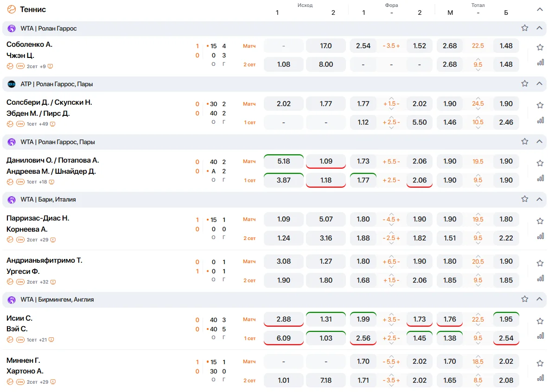The image size is (548, 392).
Task: Favorite the Соболенко vs Чжэн match
Action: pyautogui.click(x=540, y=47)
